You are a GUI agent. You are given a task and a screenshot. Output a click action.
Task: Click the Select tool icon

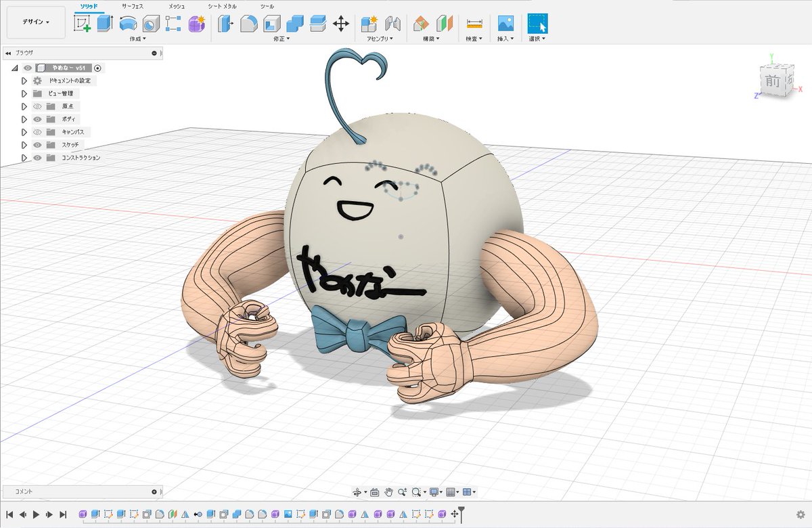tap(538, 24)
